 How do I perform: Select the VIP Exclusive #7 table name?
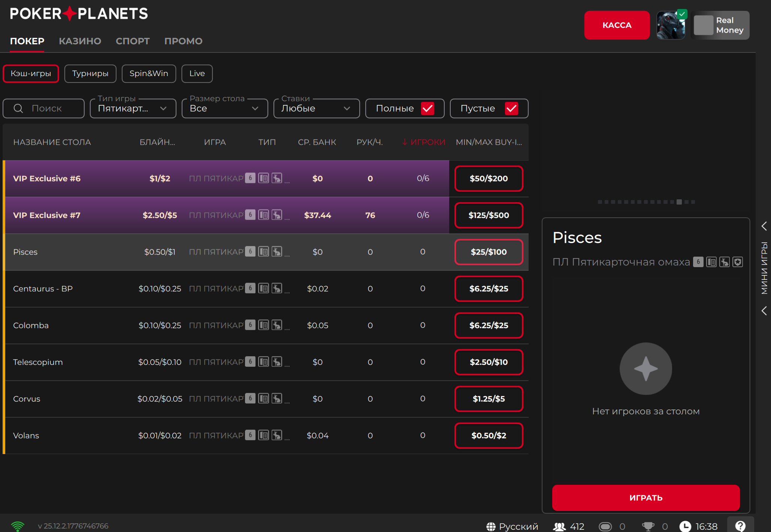(x=46, y=215)
